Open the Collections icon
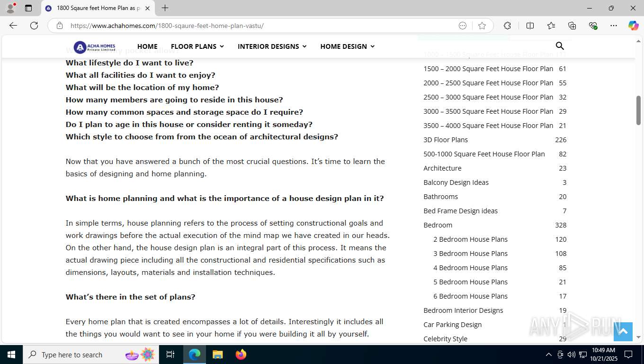Screen dimensions: 644x364 click(572, 26)
